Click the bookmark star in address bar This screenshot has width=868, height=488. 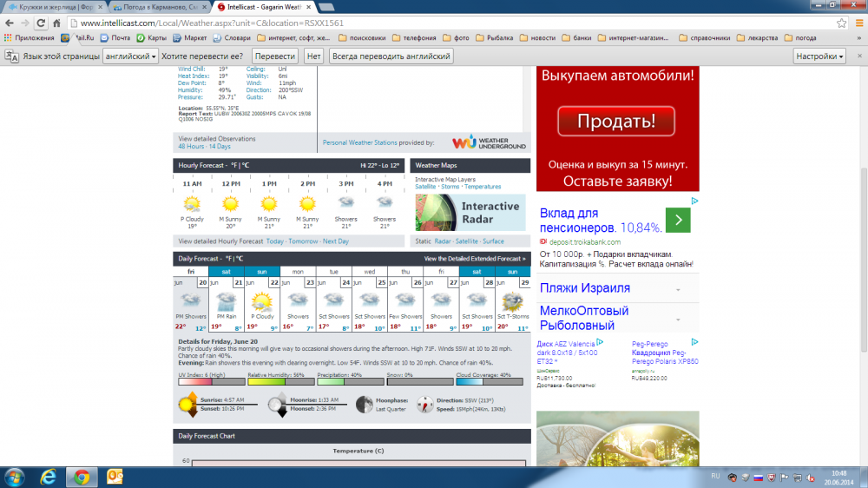(840, 23)
